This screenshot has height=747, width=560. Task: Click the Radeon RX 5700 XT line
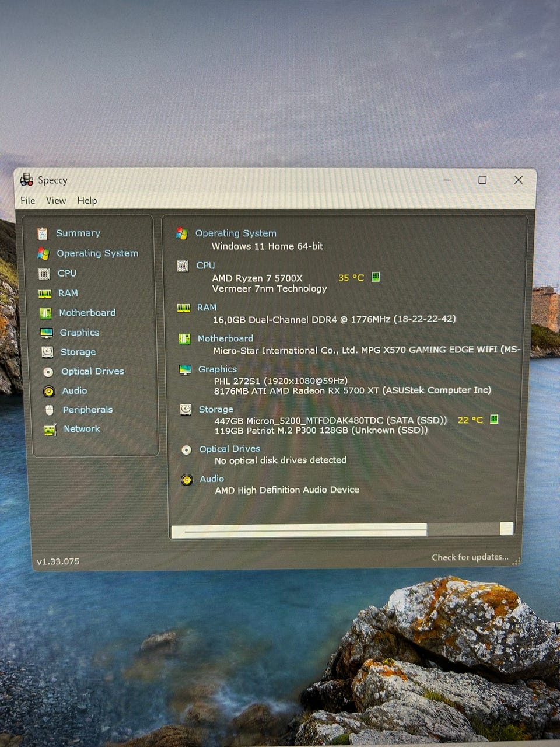coord(352,390)
